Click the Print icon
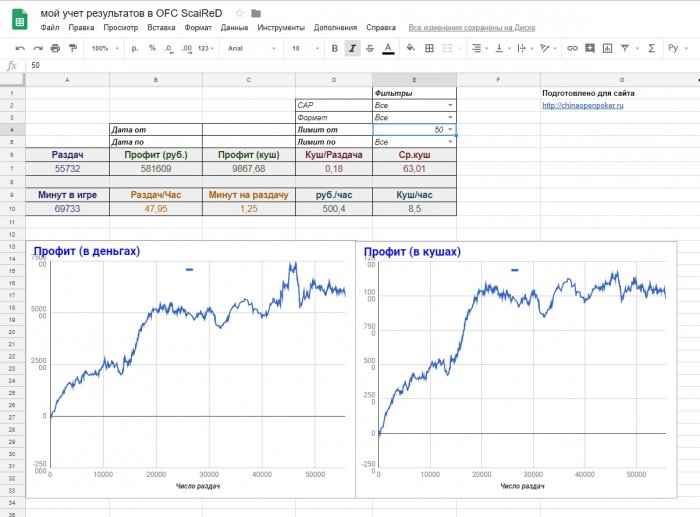Image resolution: width=700 pixels, height=517 pixels. (x=54, y=47)
